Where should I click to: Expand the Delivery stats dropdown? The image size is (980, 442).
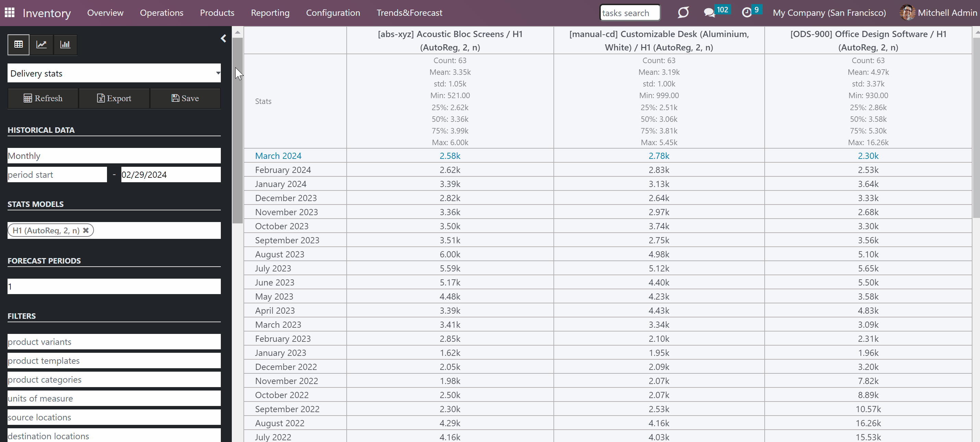tap(114, 73)
